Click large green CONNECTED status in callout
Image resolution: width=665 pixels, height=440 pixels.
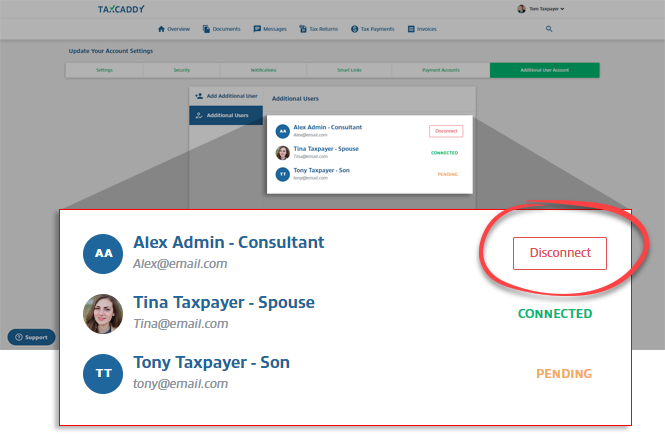[x=555, y=314]
